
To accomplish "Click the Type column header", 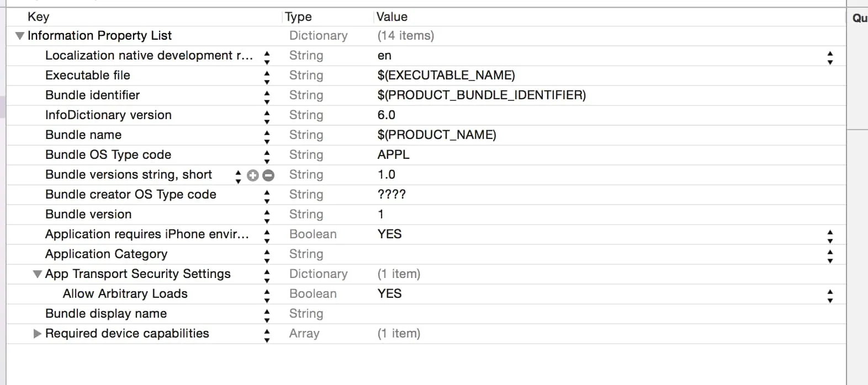I will pos(299,17).
